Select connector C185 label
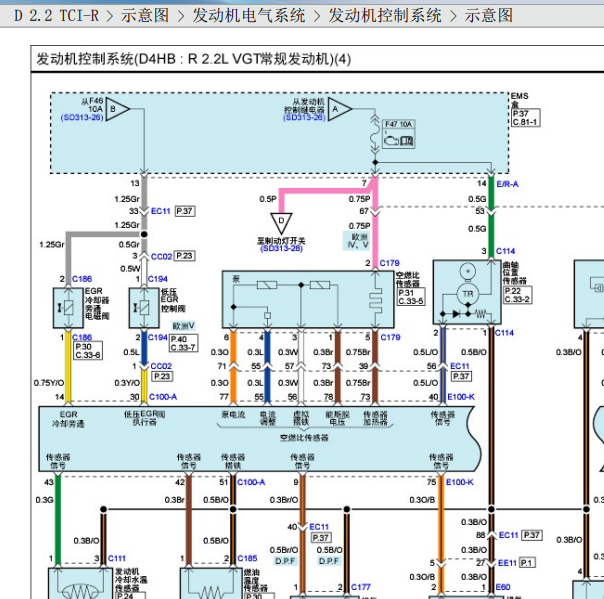 [247, 558]
